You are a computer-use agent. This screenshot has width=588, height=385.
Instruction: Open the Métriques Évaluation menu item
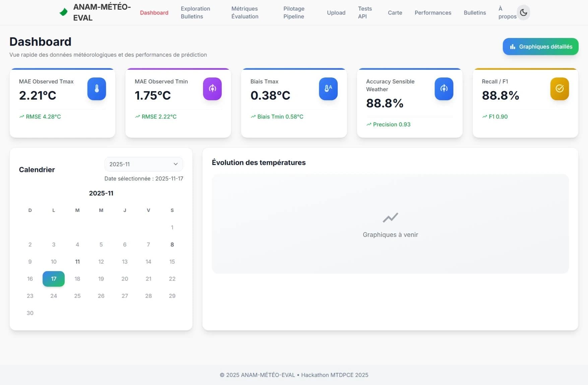pos(245,13)
